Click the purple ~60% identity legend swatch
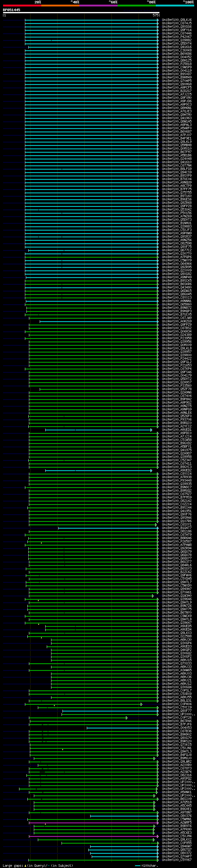 98,6
